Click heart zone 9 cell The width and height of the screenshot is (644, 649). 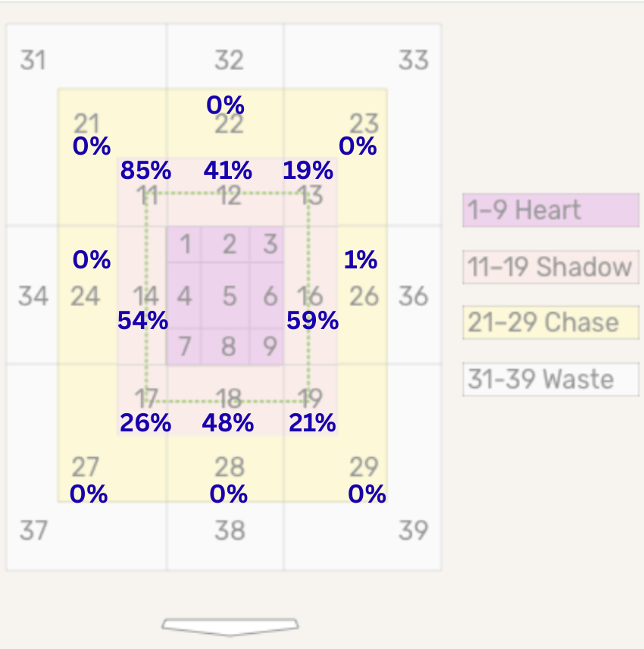(267, 346)
